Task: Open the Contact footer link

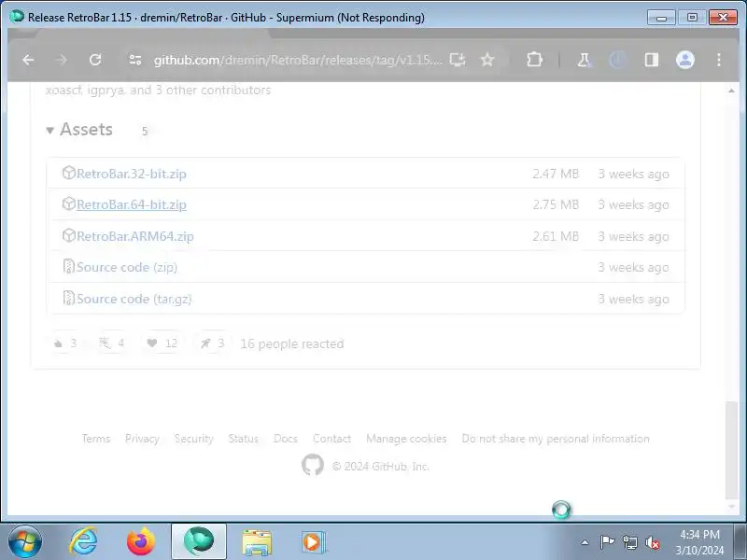Action: tap(332, 439)
